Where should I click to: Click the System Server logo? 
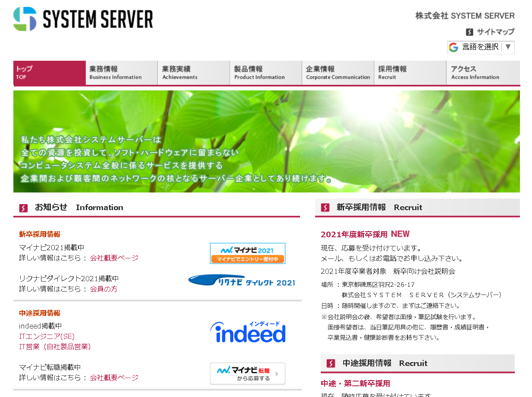[x=83, y=19]
